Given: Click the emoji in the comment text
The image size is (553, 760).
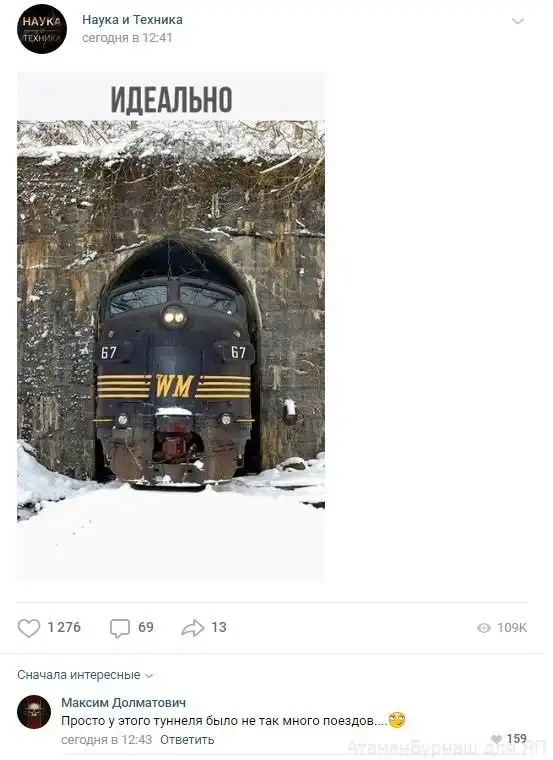Looking at the screenshot, I should (396, 720).
